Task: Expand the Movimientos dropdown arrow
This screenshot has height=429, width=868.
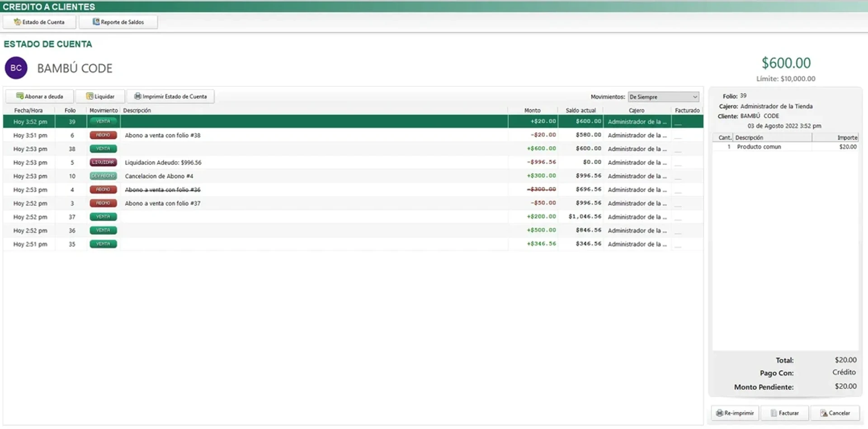Action: pyautogui.click(x=695, y=97)
